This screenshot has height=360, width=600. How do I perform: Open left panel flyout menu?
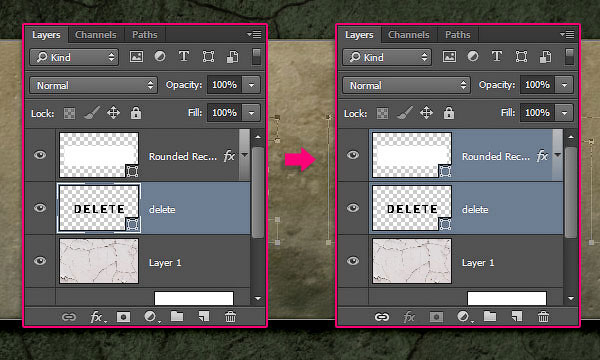pos(254,34)
